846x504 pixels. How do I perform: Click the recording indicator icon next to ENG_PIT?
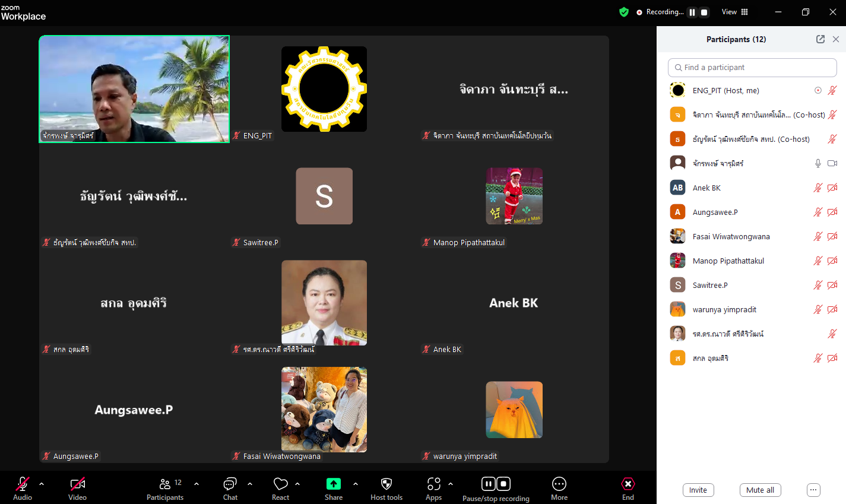(818, 90)
